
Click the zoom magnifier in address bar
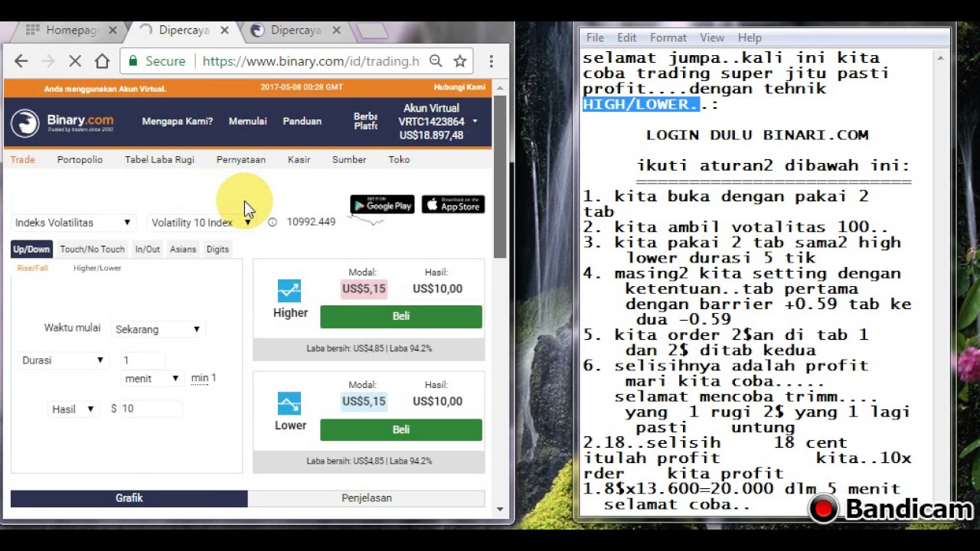point(436,61)
